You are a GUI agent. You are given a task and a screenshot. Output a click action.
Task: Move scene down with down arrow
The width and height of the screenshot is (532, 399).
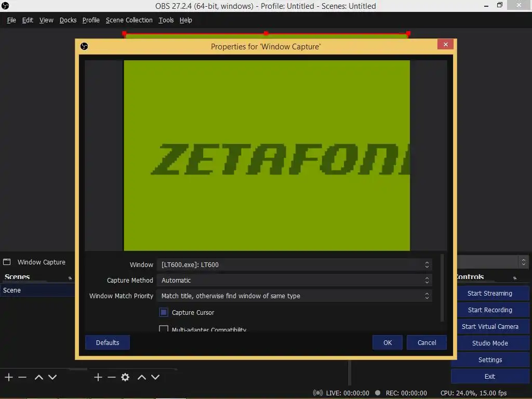(x=52, y=377)
